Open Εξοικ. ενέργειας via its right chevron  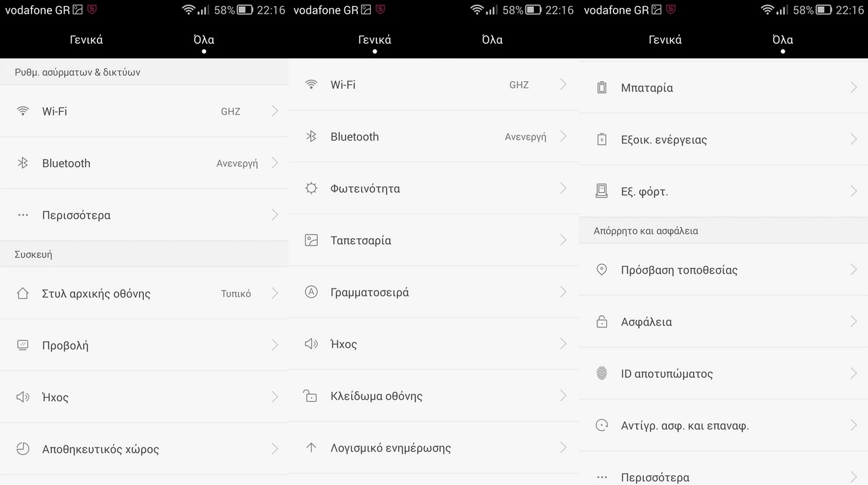pos(854,139)
